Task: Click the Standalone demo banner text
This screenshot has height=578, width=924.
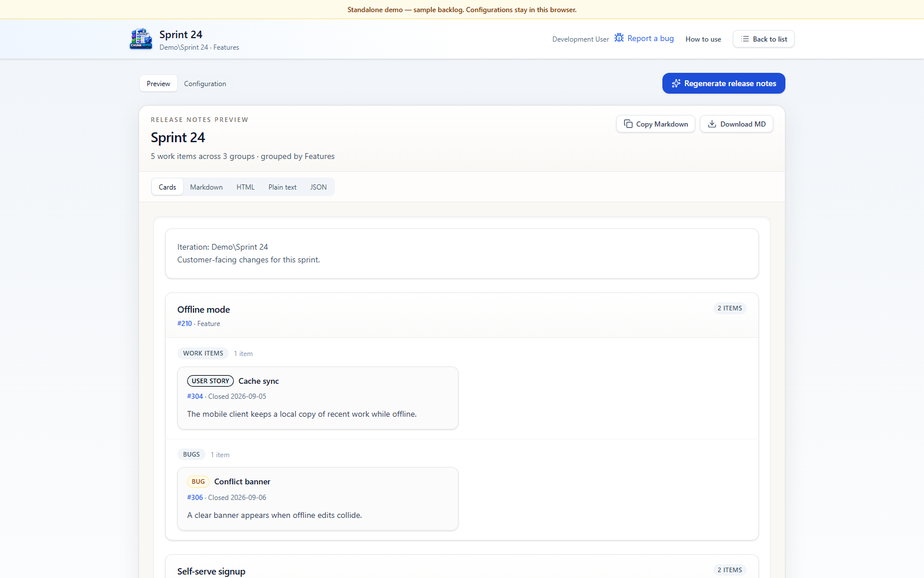Action: 462,10
